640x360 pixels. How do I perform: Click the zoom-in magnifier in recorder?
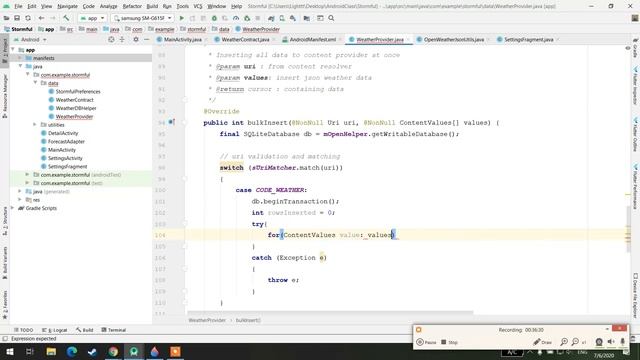pyautogui.click(x=564, y=342)
